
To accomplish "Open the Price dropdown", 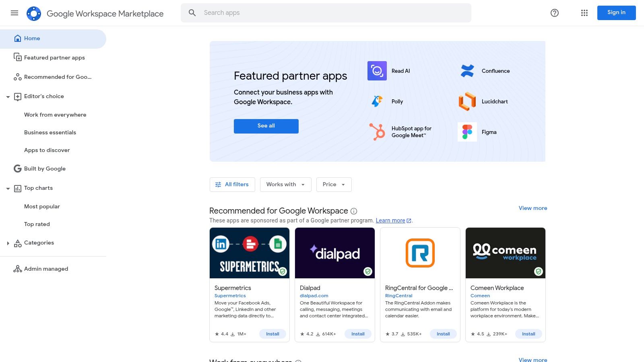I will pyautogui.click(x=334, y=185).
